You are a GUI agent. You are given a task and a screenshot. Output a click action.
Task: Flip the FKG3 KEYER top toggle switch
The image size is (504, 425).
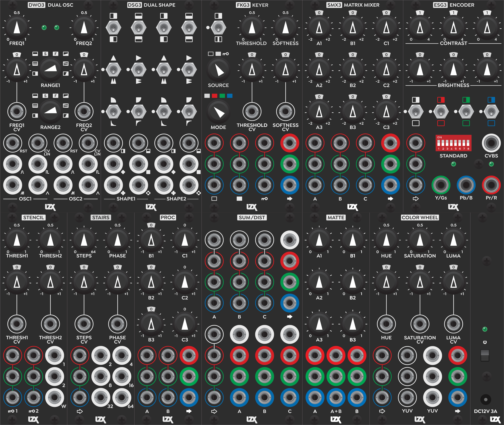218,27
